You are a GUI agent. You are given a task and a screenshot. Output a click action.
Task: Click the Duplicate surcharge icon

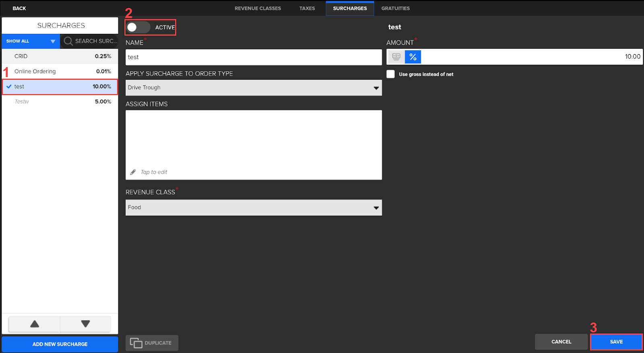136,343
